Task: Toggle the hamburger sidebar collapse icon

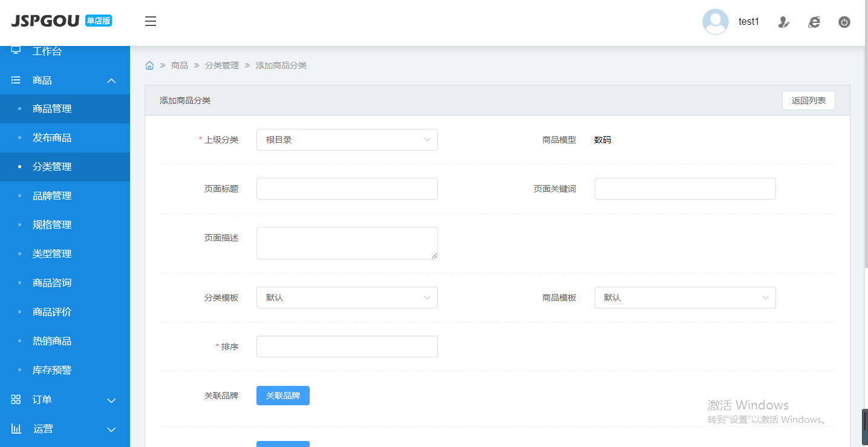Action: [x=151, y=22]
